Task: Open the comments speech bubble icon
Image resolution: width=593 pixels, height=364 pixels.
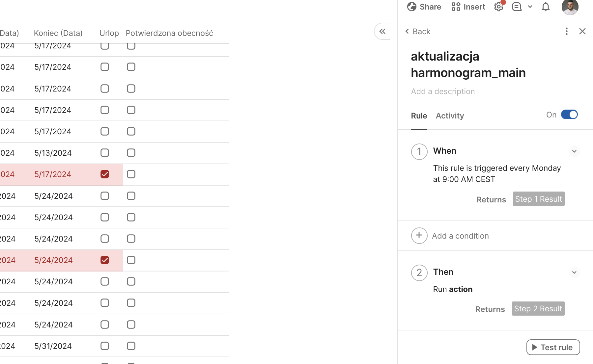Action: pyautogui.click(x=517, y=7)
